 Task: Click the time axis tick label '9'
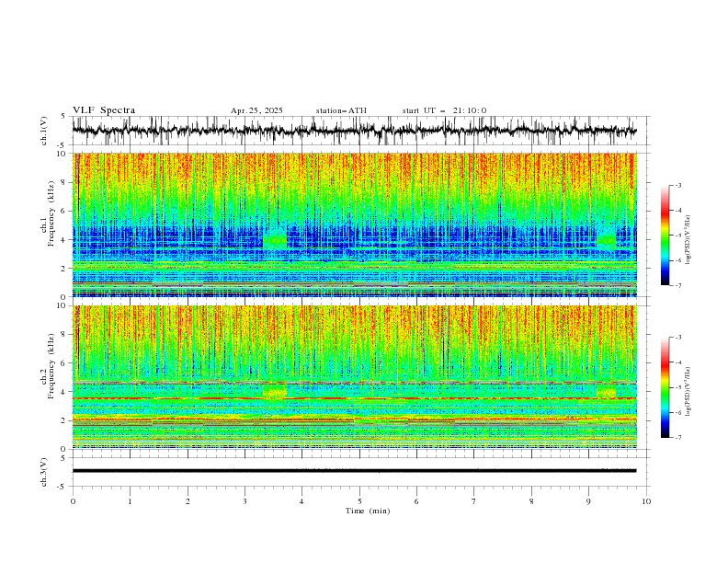pyautogui.click(x=588, y=501)
